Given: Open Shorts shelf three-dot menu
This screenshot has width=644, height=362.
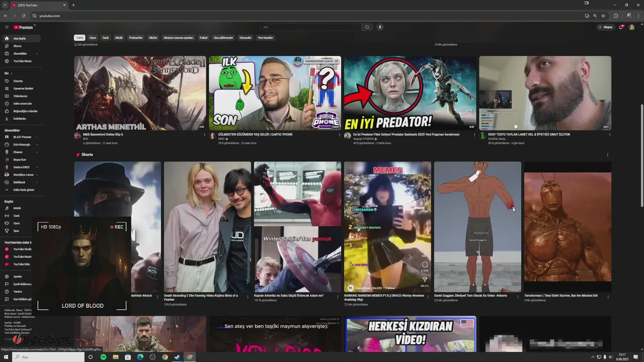Looking at the screenshot, I should point(608,155).
